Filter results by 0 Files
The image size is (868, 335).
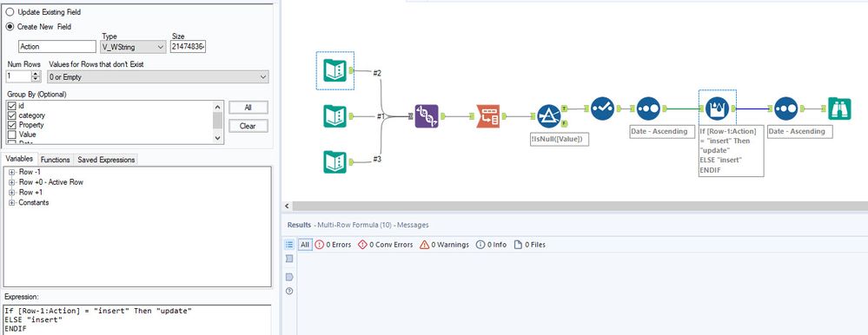pyautogui.click(x=529, y=245)
